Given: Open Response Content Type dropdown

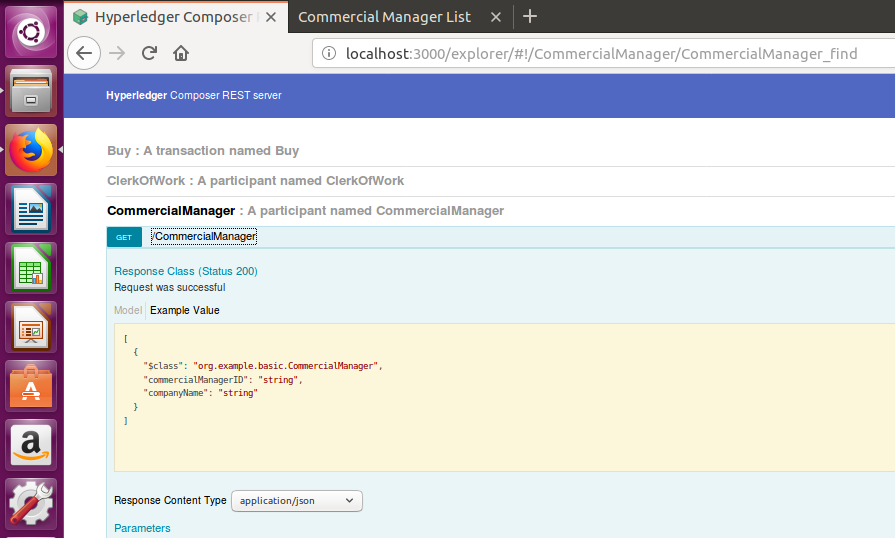Looking at the screenshot, I should coord(297,501).
